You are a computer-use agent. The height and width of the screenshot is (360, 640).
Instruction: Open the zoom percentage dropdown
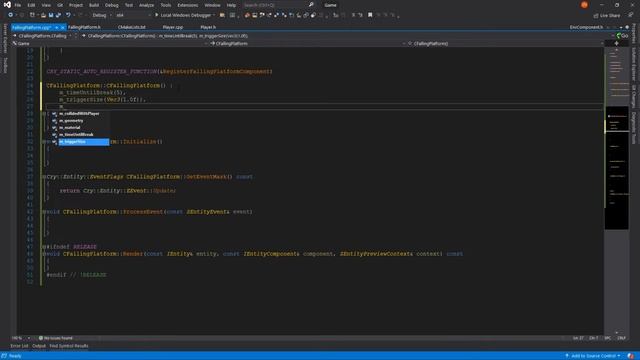click(21, 338)
